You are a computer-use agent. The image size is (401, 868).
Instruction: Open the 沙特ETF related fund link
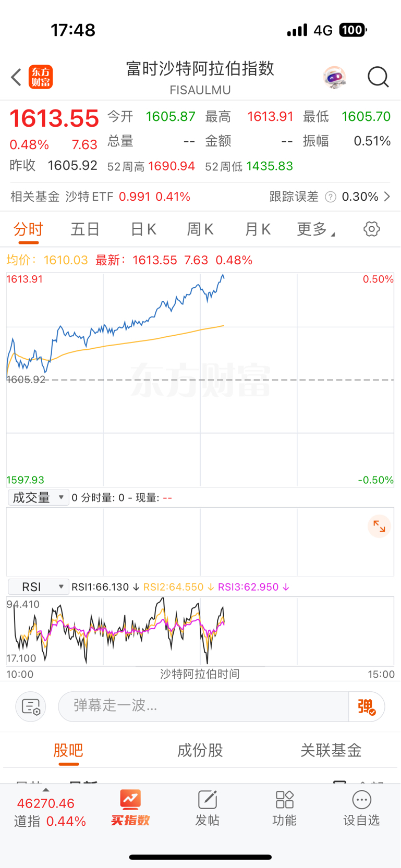[128, 197]
